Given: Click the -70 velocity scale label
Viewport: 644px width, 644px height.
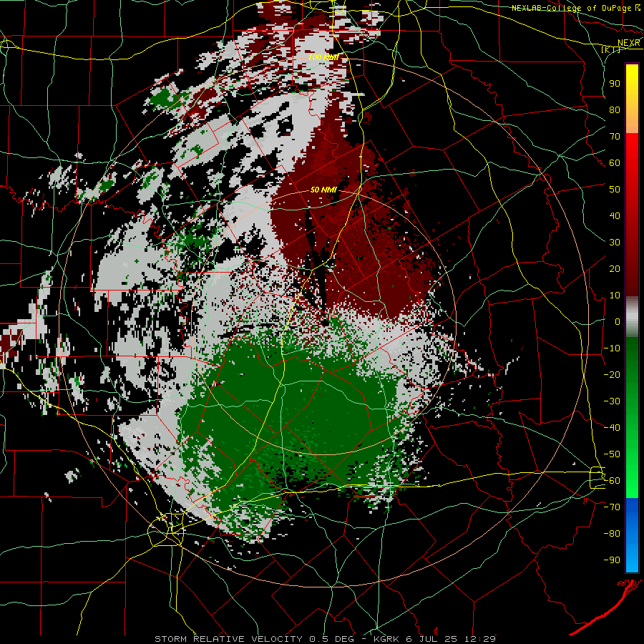Looking at the screenshot, I should click(x=612, y=507).
